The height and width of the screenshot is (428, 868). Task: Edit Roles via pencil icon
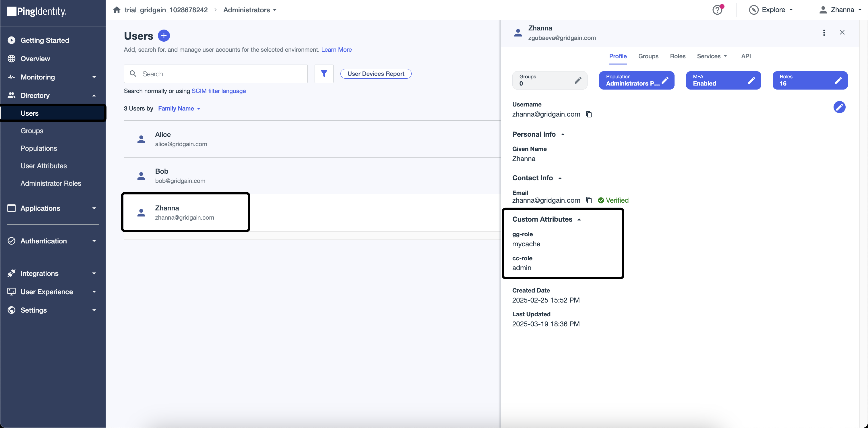point(838,80)
